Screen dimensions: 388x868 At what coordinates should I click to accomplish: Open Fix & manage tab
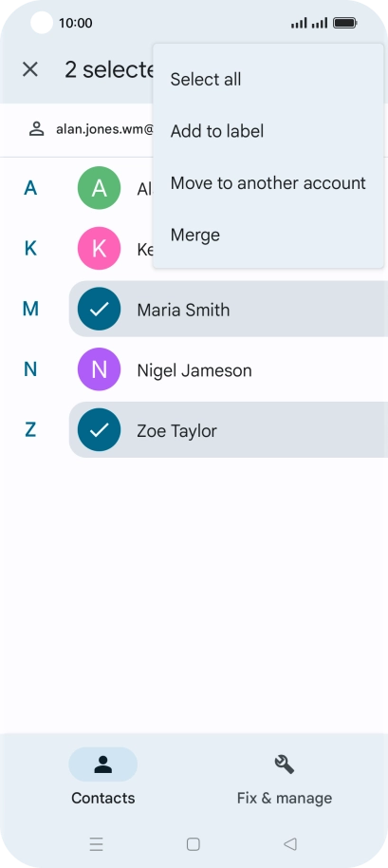[x=285, y=777]
